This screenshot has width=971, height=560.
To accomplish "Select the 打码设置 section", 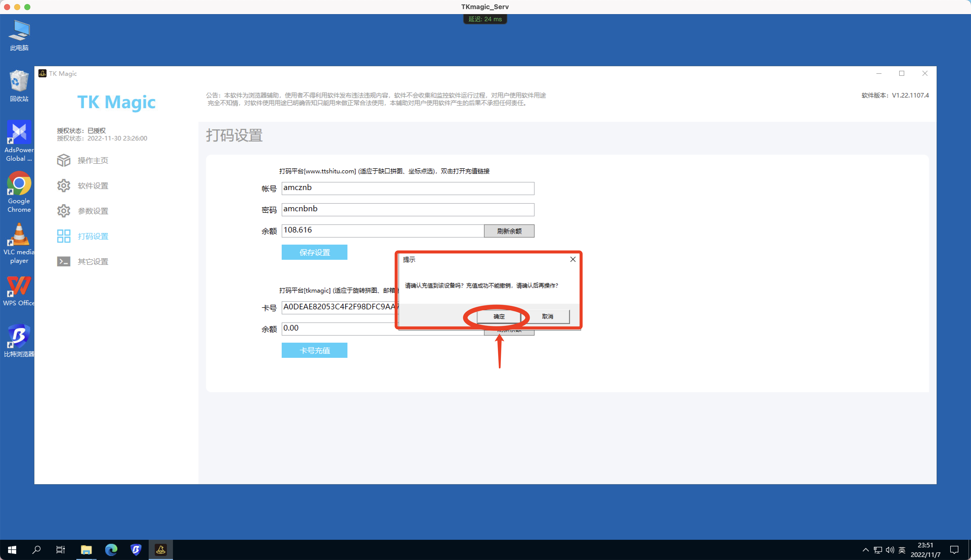I will coord(93,236).
